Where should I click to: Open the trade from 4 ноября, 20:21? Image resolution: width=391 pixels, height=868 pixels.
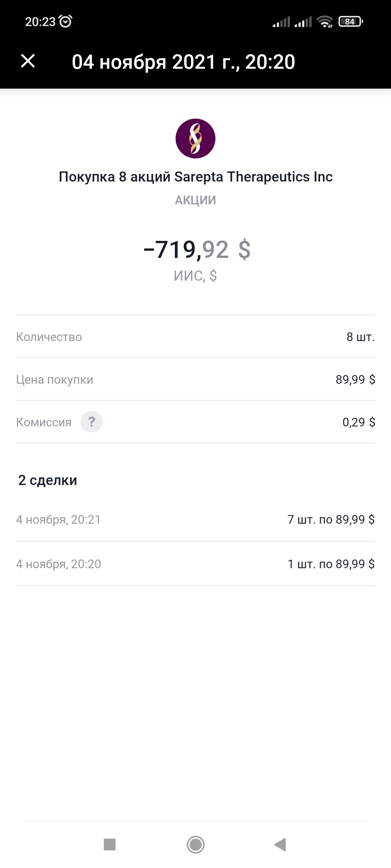click(x=195, y=519)
